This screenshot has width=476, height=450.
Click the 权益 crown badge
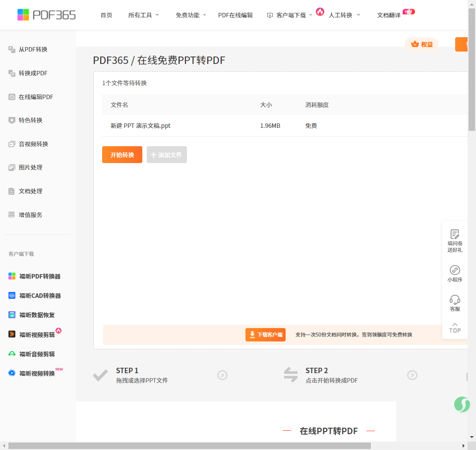coord(421,44)
